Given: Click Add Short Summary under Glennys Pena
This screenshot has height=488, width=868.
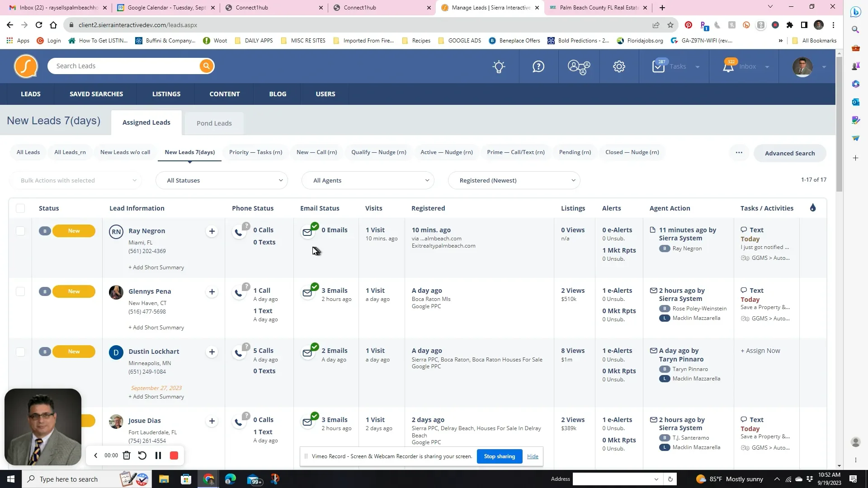Looking at the screenshot, I should click(156, 328).
